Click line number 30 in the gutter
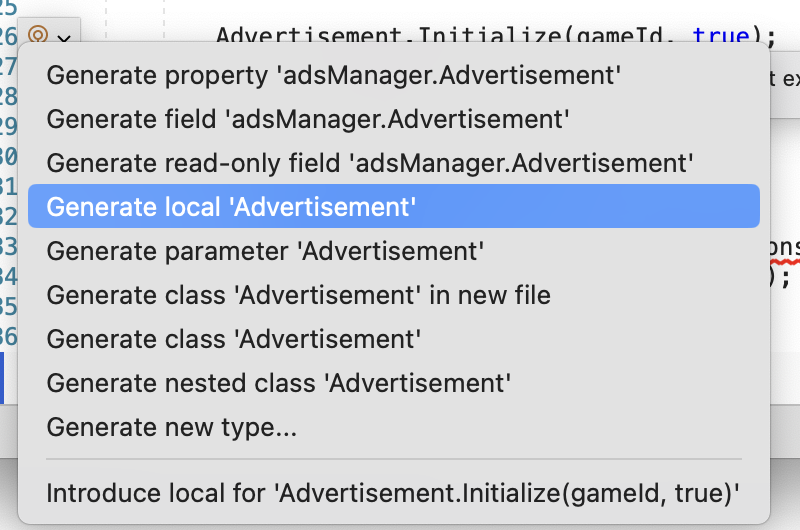The height and width of the screenshot is (530, 800). coord(9,156)
